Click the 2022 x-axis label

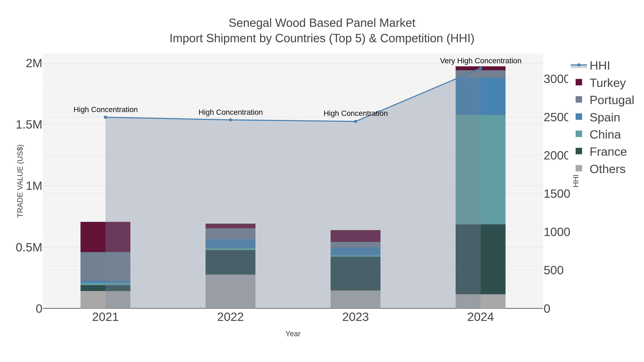(231, 317)
